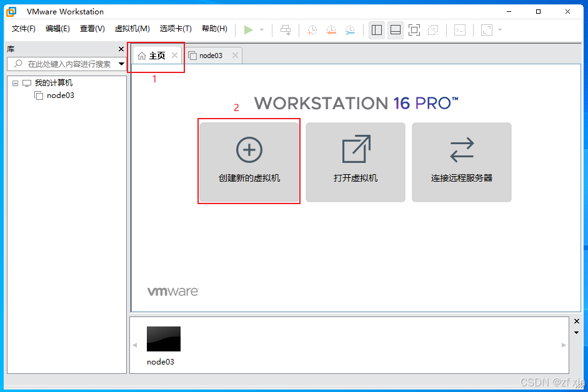
Task: Open the 虚拟机(M) menu
Action: coord(132,29)
